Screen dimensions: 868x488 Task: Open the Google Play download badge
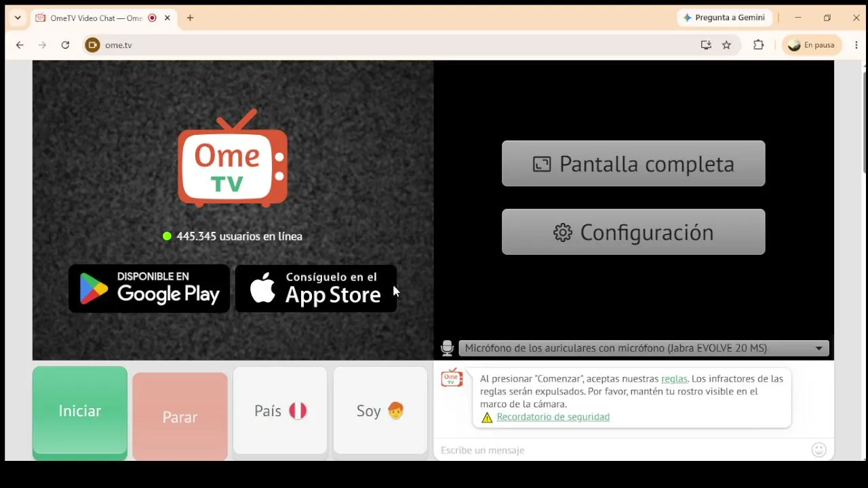pos(149,288)
